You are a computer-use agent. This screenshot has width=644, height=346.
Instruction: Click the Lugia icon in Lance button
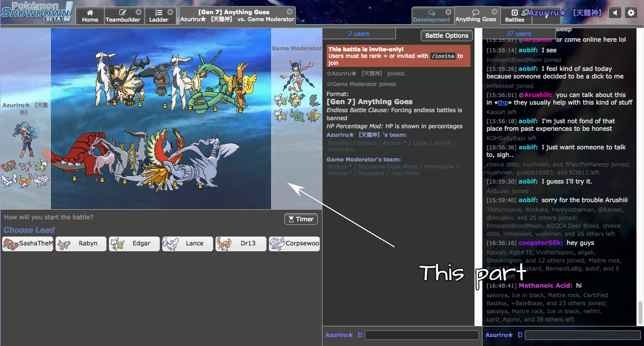[171, 244]
